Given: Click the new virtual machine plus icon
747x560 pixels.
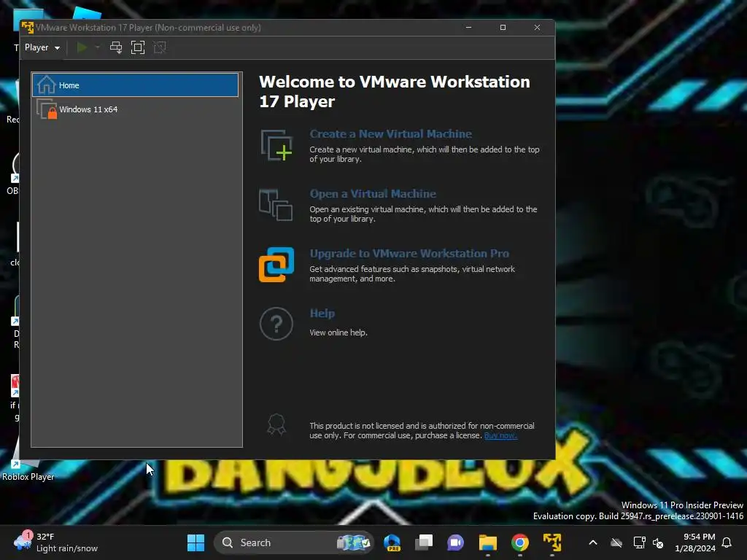Looking at the screenshot, I should tap(276, 145).
